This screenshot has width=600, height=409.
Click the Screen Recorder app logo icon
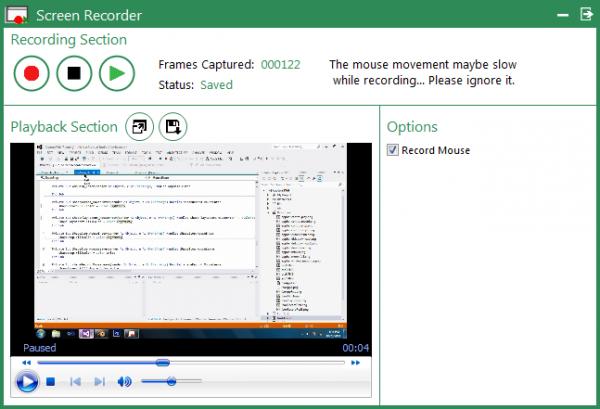(16, 15)
